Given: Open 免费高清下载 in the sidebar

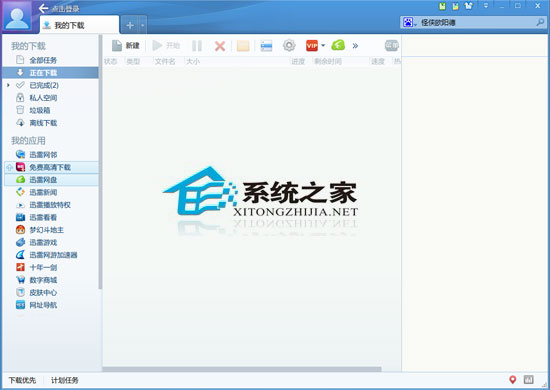Looking at the screenshot, I should coord(50,167).
